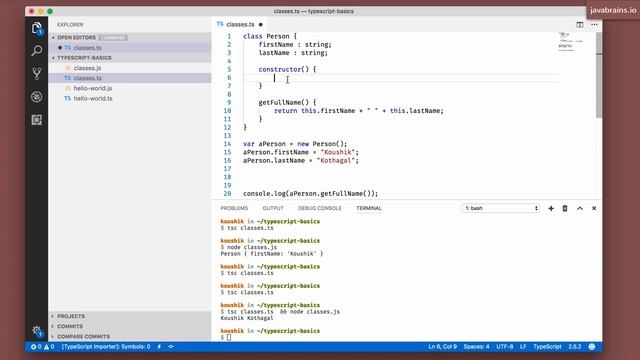Switch to the Debug Console tab
Screen dimensions: 640x360
click(320, 208)
